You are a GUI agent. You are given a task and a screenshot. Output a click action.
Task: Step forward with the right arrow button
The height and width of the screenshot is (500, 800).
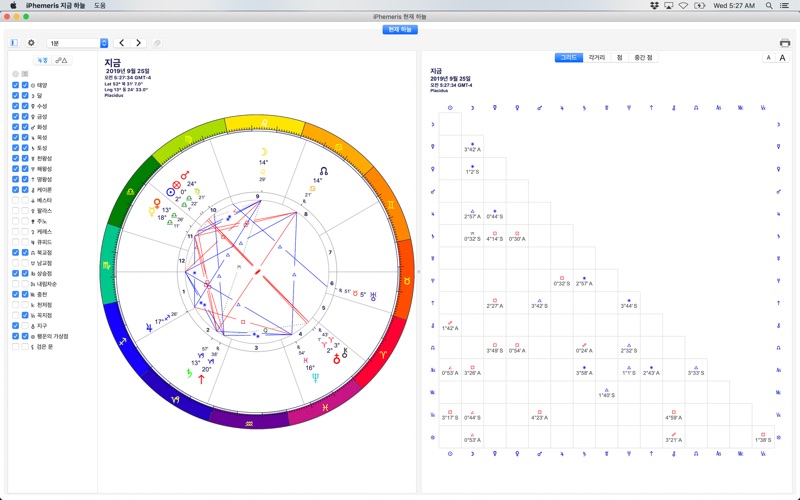(138, 43)
